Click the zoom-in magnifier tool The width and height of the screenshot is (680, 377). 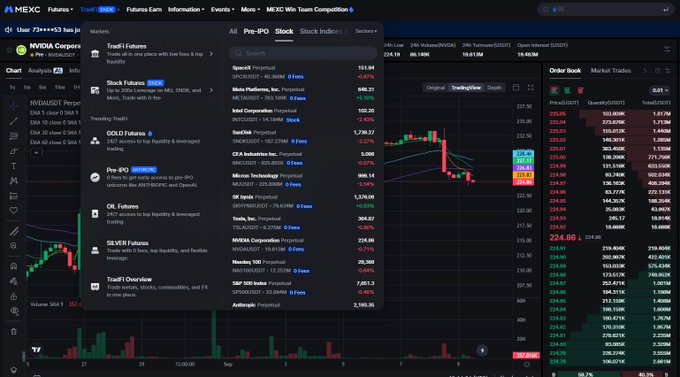(13, 246)
